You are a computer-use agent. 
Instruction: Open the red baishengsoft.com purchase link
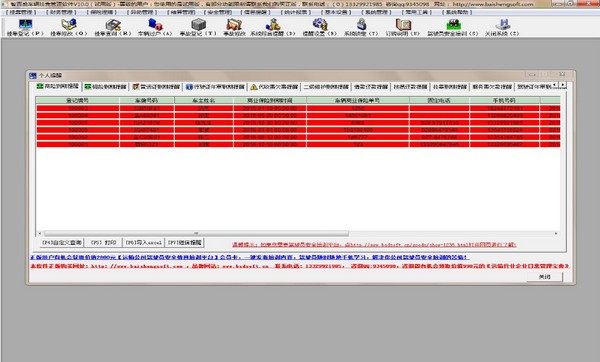coord(300,266)
